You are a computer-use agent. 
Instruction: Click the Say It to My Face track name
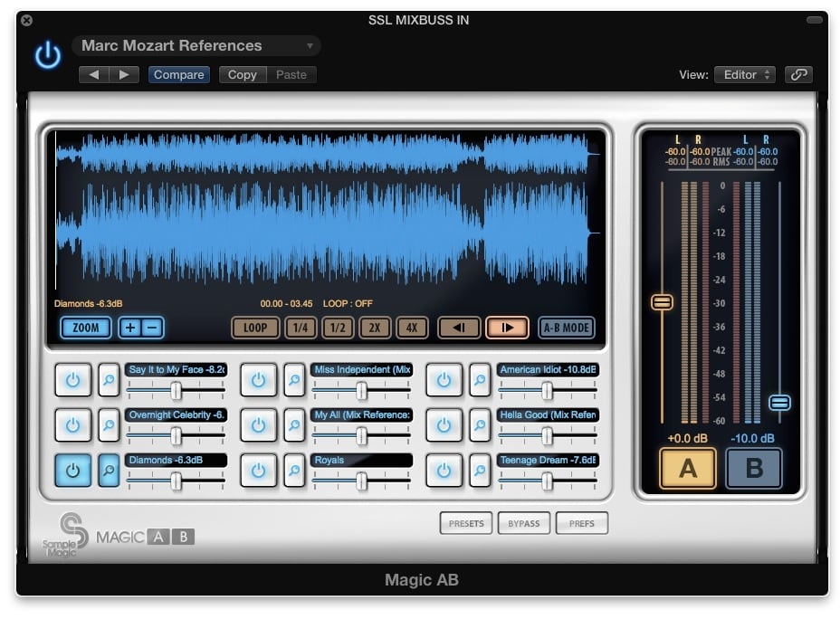tap(177, 369)
